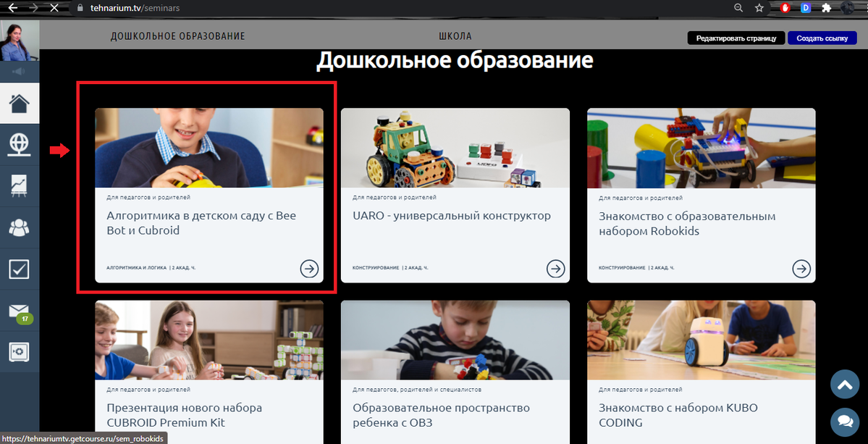This screenshot has height=444, width=868.
Task: Click АЛГОРИТМИКА И ЛОГИКА tag text
Action: coord(136,268)
